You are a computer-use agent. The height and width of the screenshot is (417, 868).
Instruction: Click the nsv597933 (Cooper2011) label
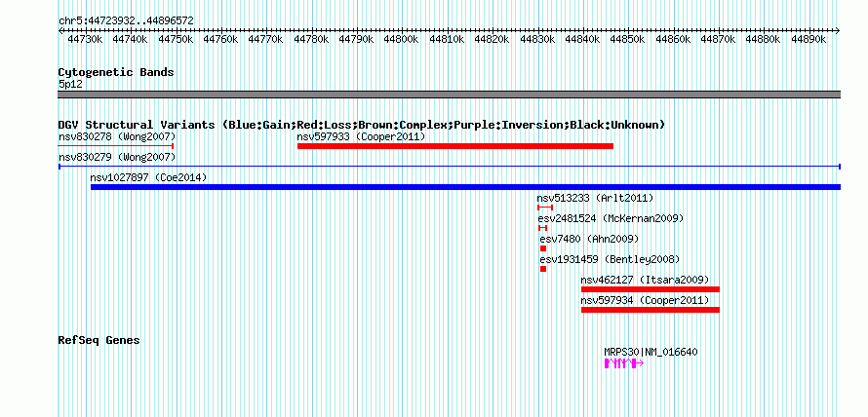(x=361, y=136)
